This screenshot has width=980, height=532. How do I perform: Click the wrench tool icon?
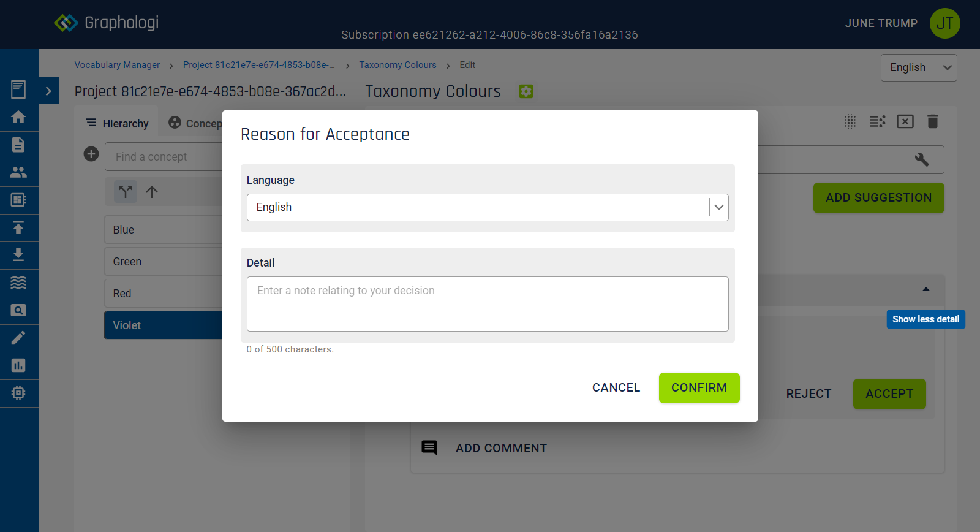pos(922,159)
